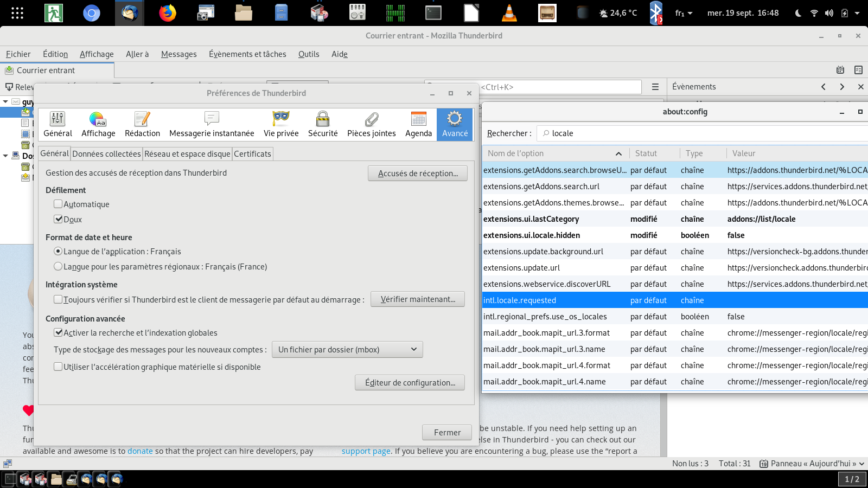Switch to Réseau et espace disque tab
The height and width of the screenshot is (488, 868).
[x=187, y=154]
